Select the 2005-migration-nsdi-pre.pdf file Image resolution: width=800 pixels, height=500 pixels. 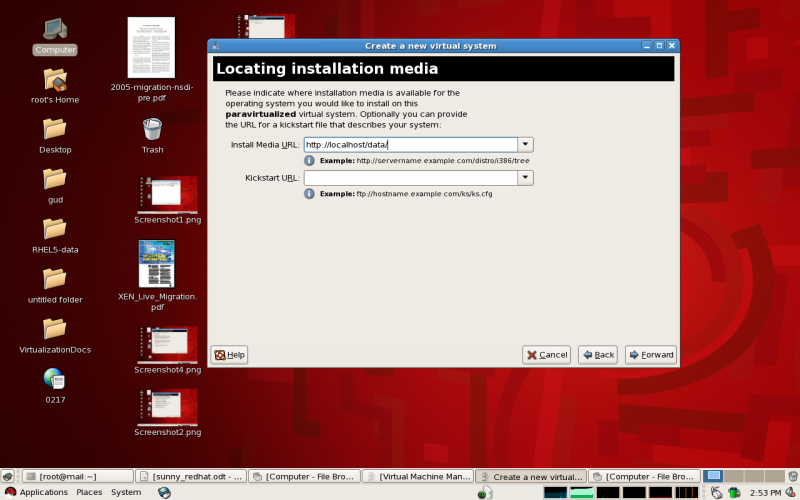[x=151, y=47]
